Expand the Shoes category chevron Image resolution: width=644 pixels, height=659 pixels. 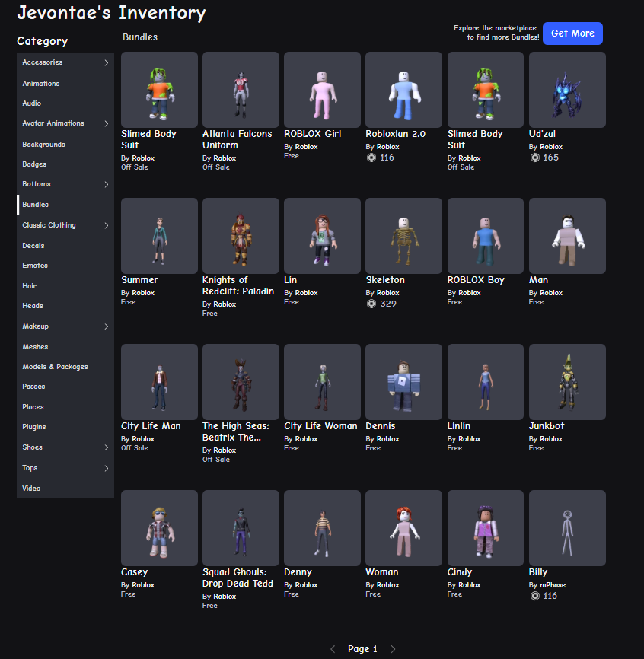[x=107, y=447]
